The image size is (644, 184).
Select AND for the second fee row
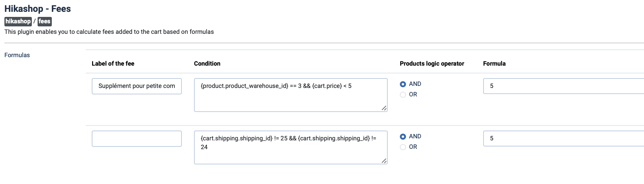[403, 137]
